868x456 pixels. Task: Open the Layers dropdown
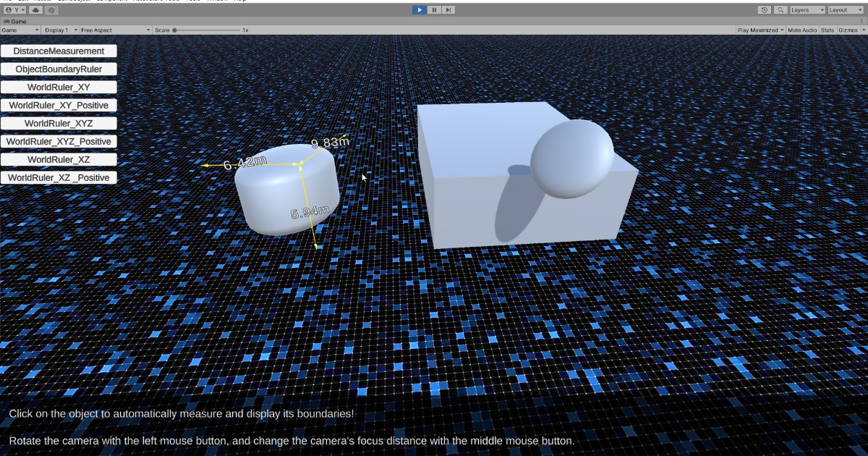click(x=807, y=10)
